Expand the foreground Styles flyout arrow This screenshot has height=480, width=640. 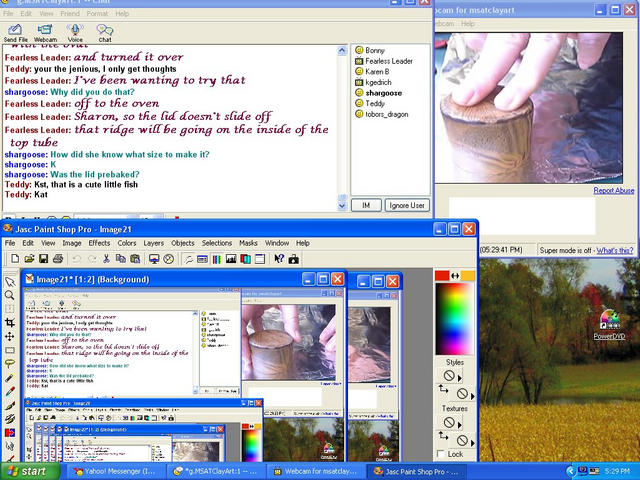tap(460, 378)
